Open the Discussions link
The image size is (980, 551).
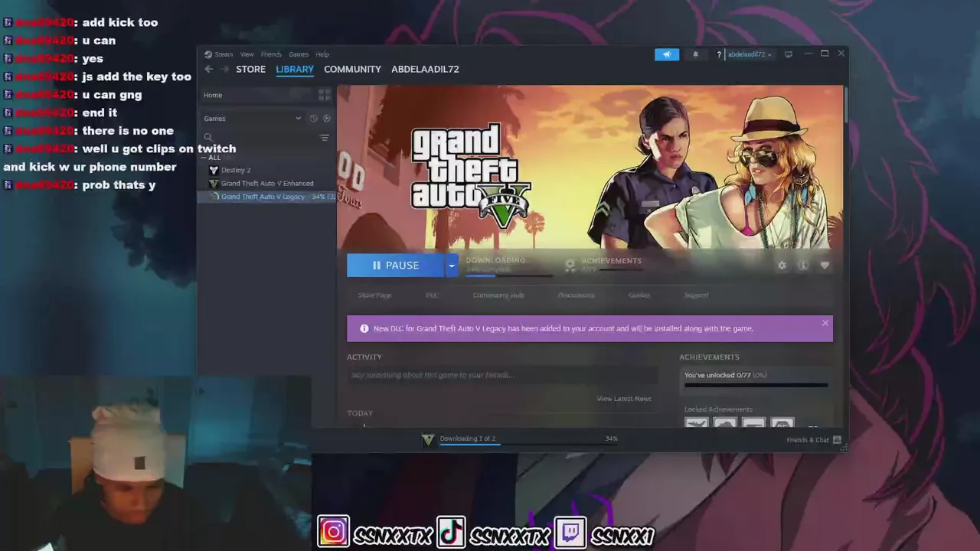tap(576, 295)
